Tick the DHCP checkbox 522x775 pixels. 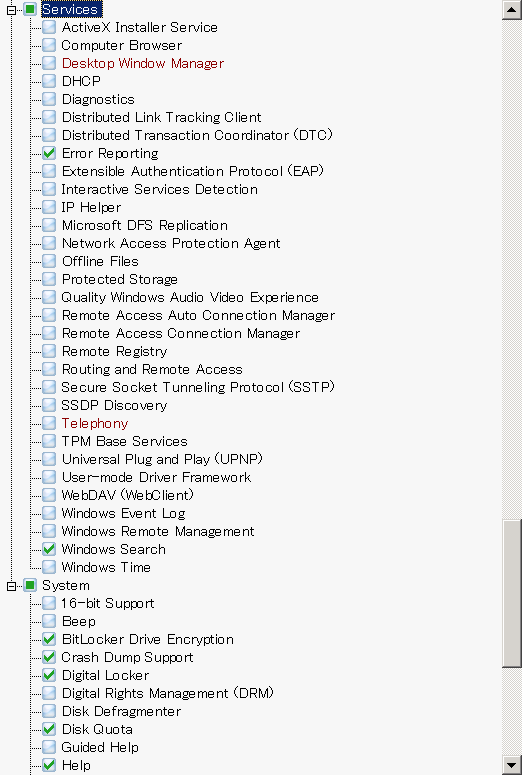click(49, 81)
